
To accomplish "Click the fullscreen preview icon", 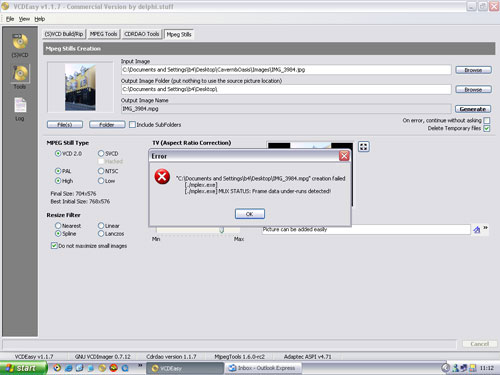I will coord(364,147).
